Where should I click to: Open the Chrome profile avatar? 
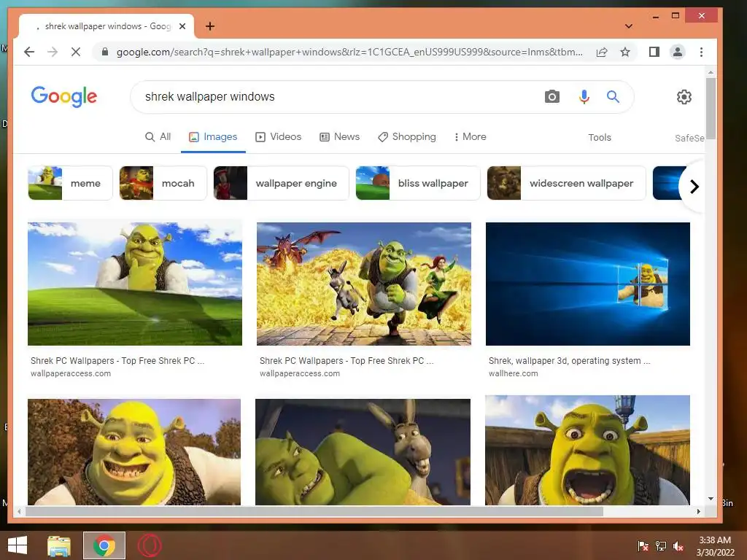pyautogui.click(x=678, y=52)
